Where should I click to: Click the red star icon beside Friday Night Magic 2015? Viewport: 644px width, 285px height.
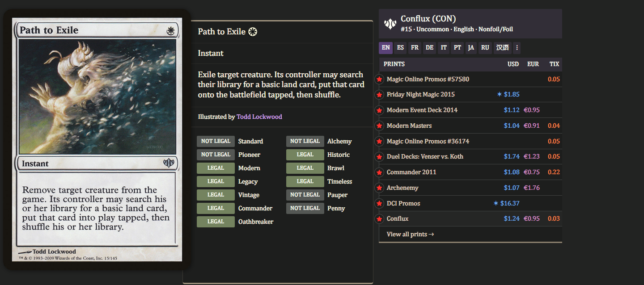(x=379, y=95)
